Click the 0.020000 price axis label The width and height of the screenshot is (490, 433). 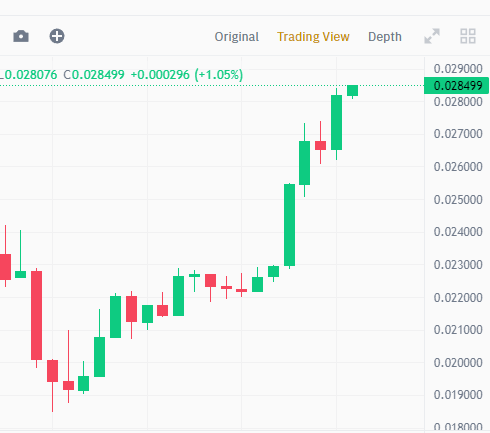point(458,363)
